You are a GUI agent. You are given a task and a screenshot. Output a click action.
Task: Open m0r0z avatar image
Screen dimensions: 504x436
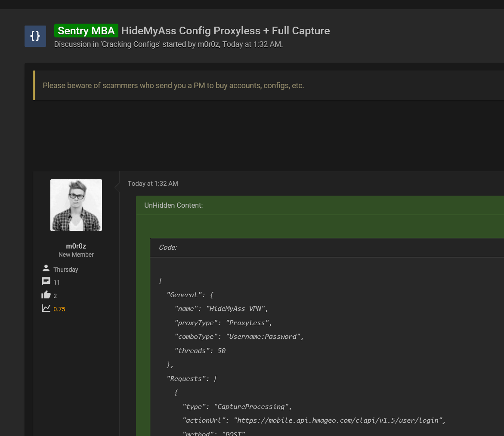point(76,205)
